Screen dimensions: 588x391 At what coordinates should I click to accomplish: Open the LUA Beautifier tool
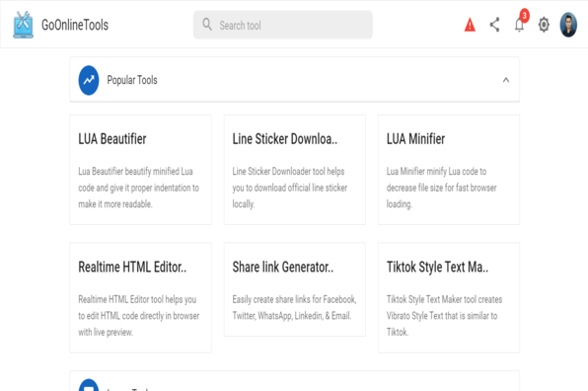pyautogui.click(x=141, y=170)
